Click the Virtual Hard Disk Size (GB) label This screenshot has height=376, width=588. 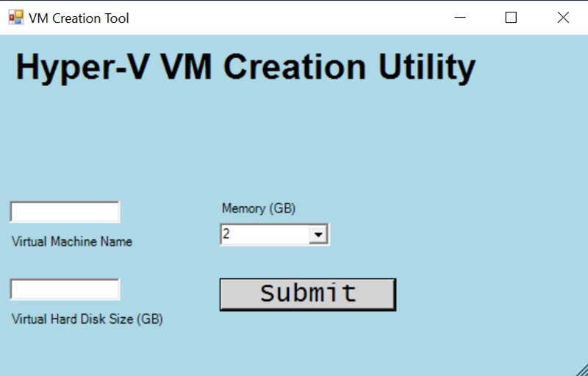point(87,319)
